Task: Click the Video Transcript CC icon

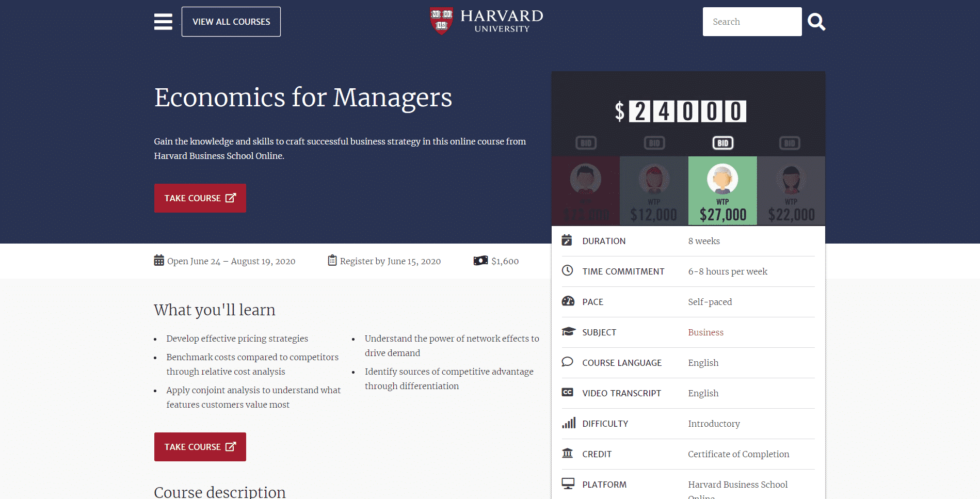Action: coord(568,392)
